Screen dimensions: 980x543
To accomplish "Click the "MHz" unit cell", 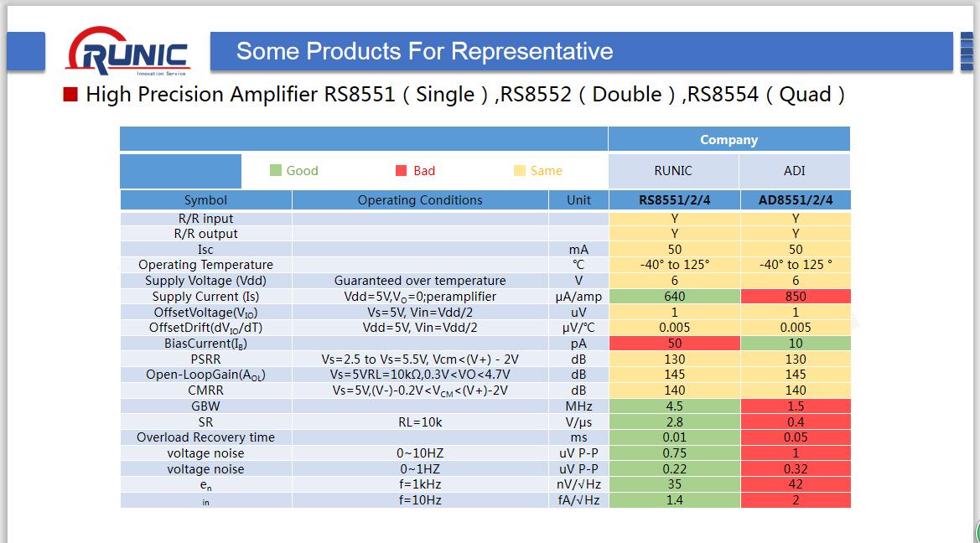I will click(x=578, y=406).
